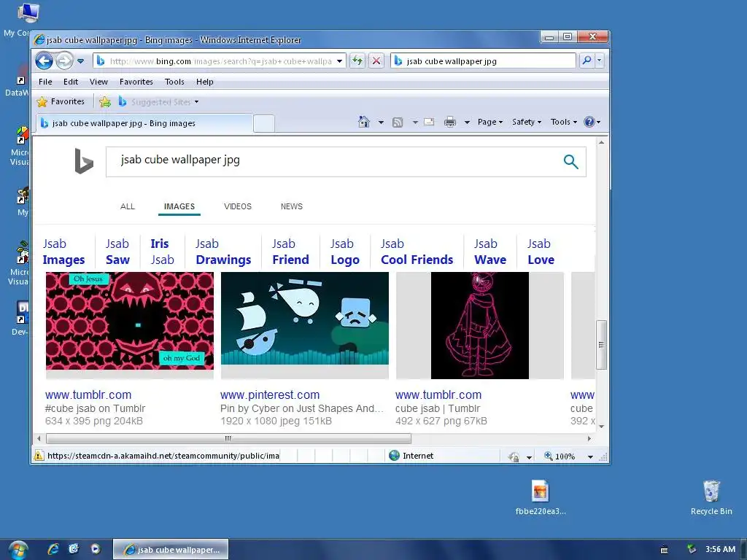Select the IMAGES results tab
The image size is (747, 560).
tap(179, 206)
